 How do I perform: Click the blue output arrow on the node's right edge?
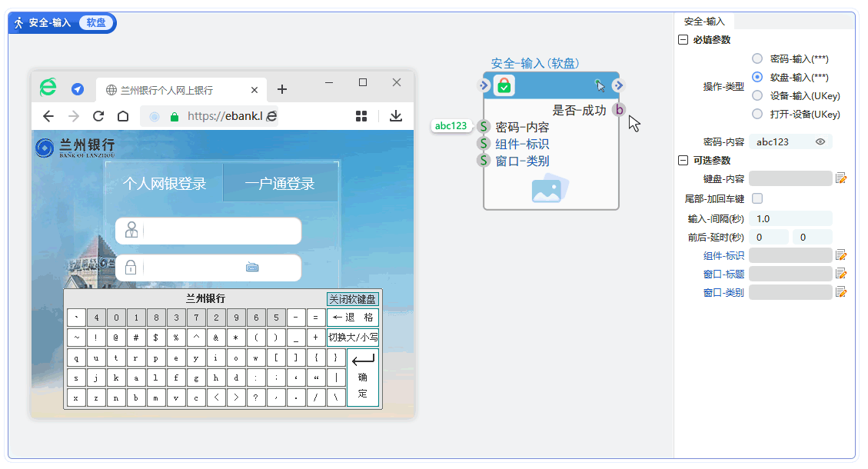click(x=617, y=85)
